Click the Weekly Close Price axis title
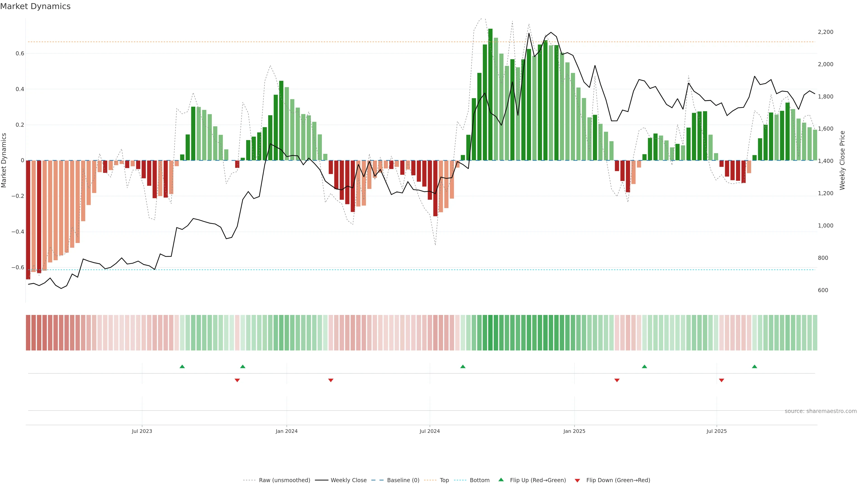Image resolution: width=868 pixels, height=488 pixels. point(842,160)
